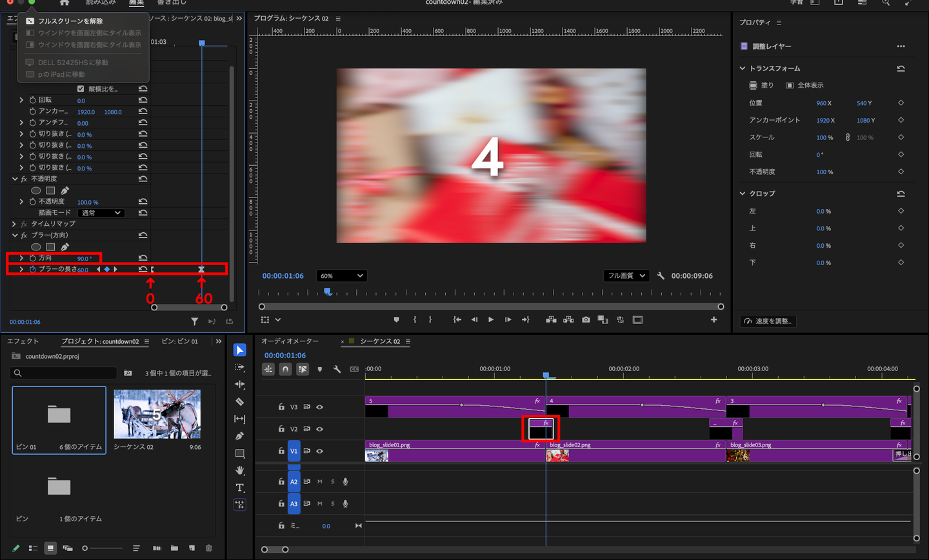Click フルスクリーンを解除 in the popup menu

[70, 21]
